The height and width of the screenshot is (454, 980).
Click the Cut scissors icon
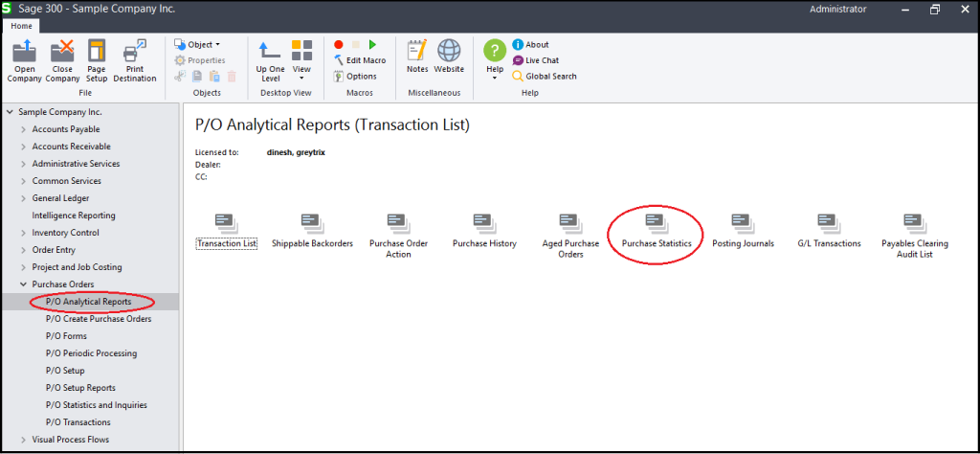click(x=180, y=77)
